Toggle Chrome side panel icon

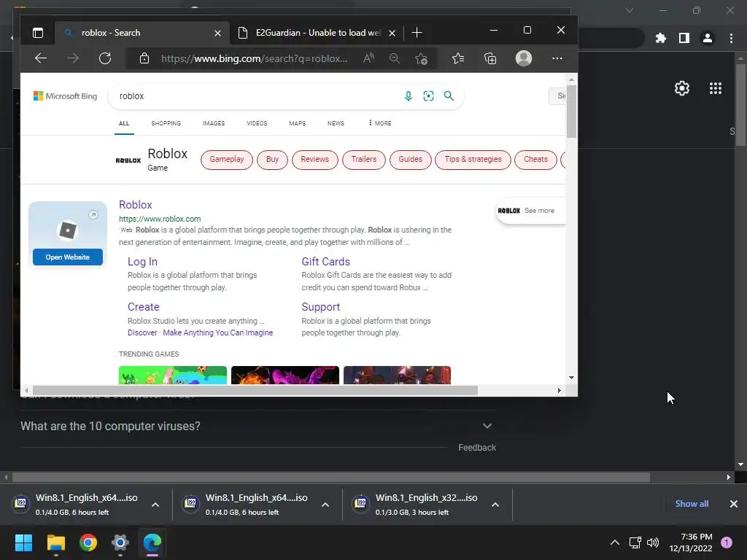pyautogui.click(x=684, y=38)
